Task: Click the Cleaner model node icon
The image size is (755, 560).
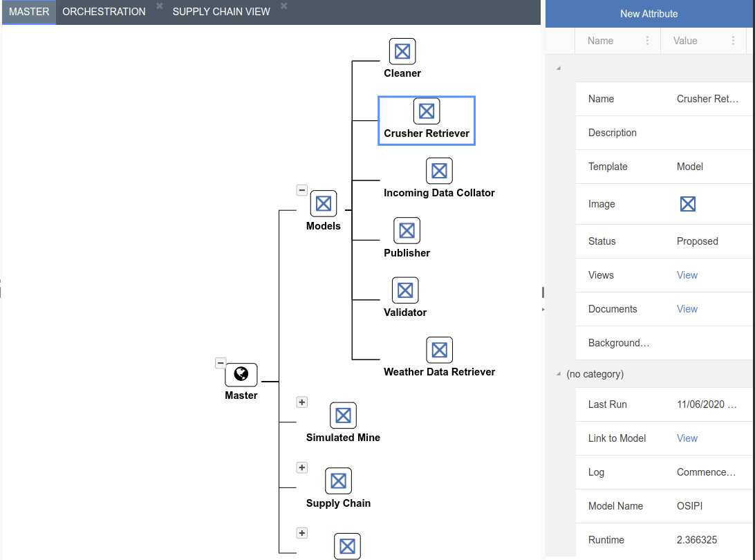Action: pos(402,51)
